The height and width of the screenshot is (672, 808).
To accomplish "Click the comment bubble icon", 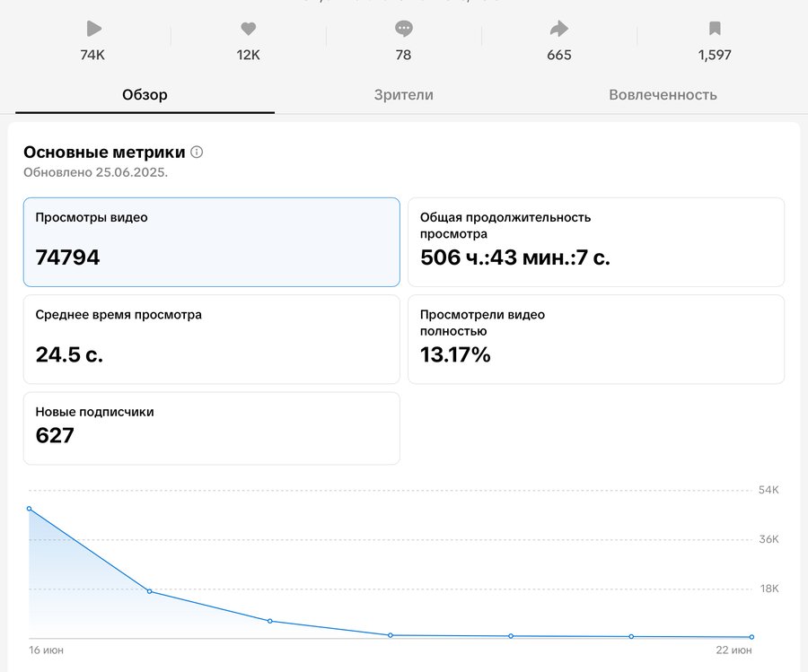I will (404, 29).
